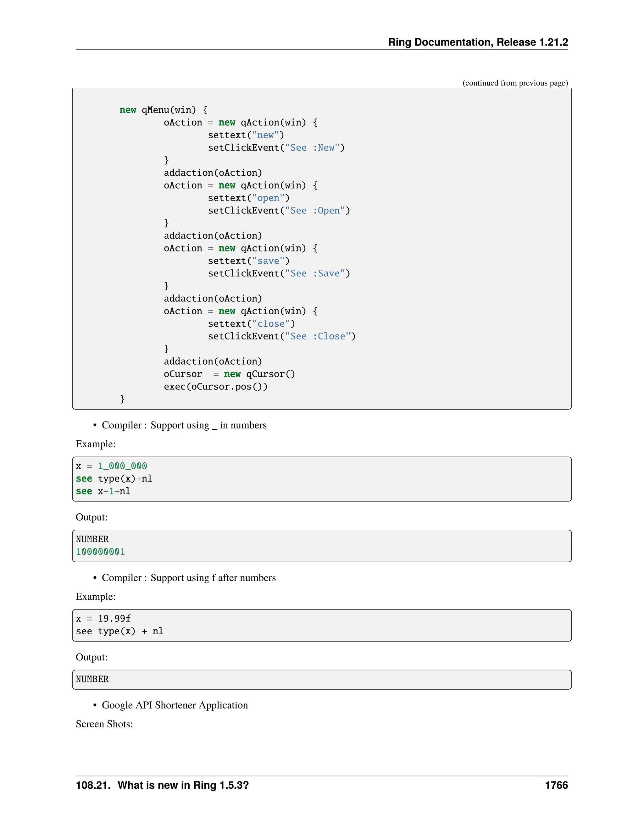Click the 'Support using f after numbers' bullet
Image resolution: width=644 pixels, height=833 pixels.
[x=188, y=578]
